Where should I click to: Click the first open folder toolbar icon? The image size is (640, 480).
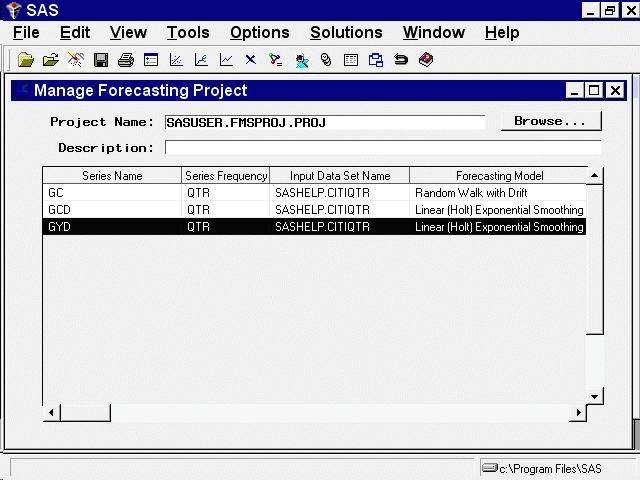(x=26, y=60)
